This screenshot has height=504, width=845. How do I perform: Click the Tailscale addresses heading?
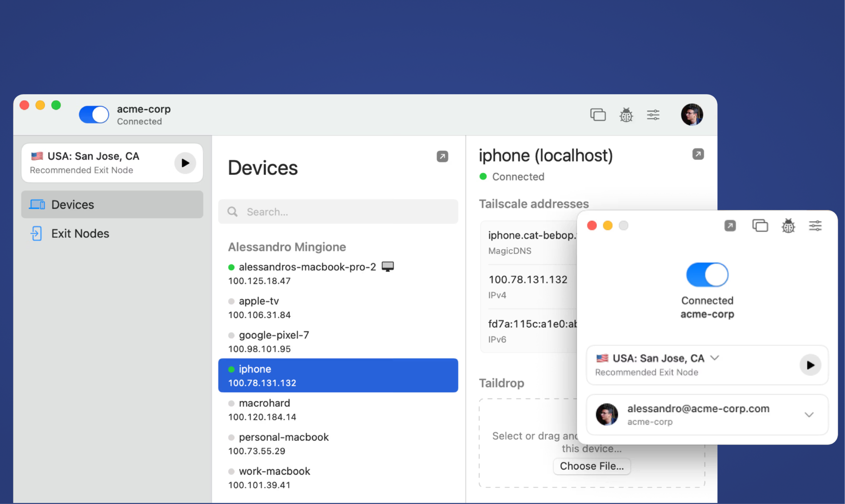coord(534,204)
